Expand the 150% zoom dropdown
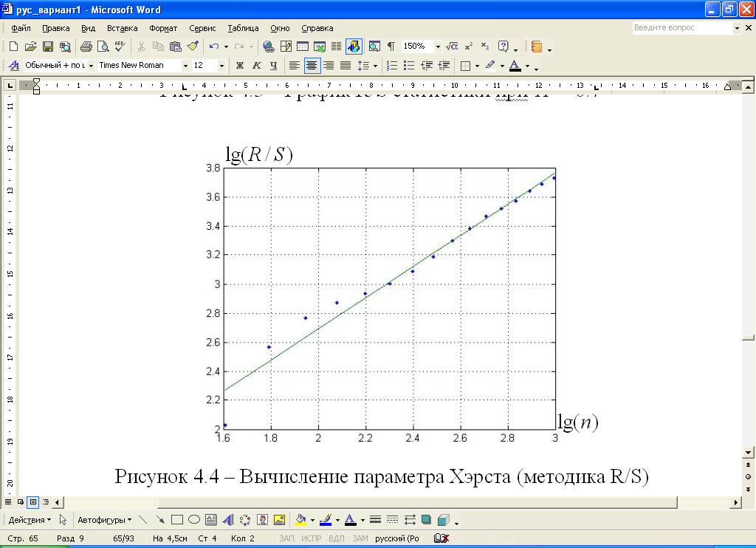756x548 pixels. [438, 47]
